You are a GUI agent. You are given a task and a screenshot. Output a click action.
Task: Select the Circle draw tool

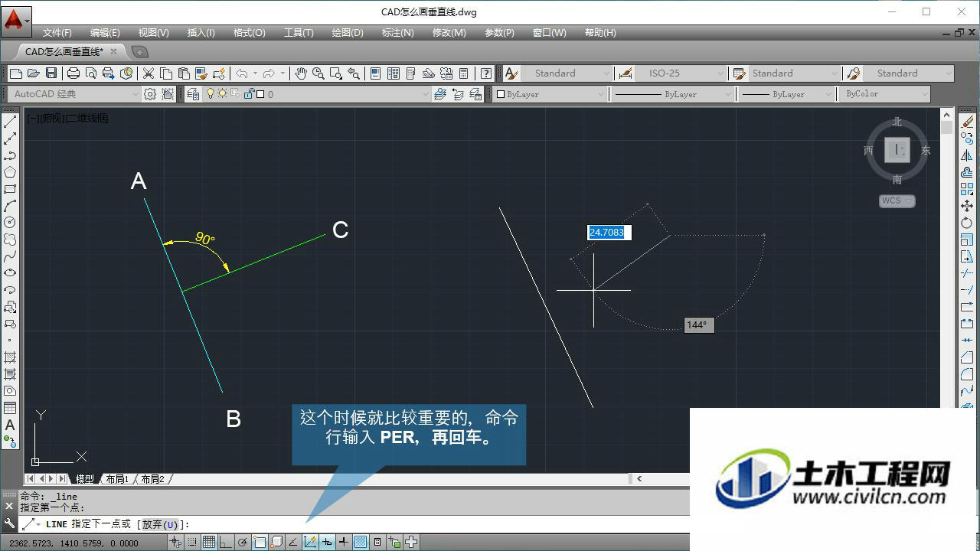(10, 222)
